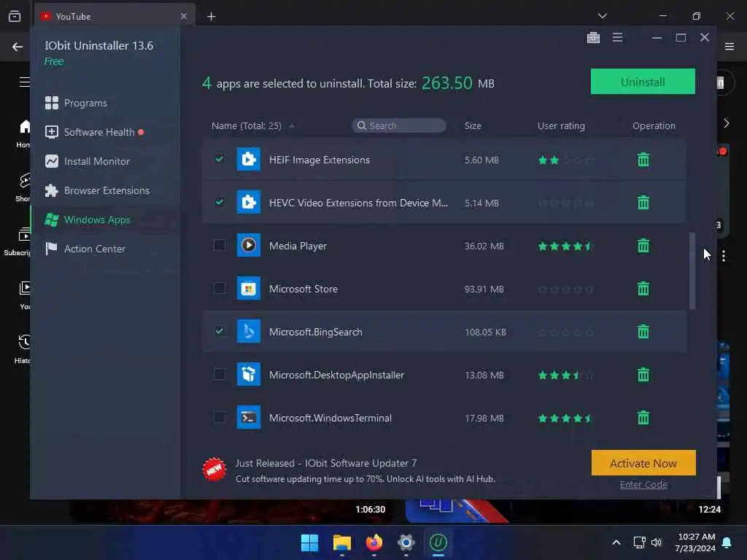
Task: Open the IObit hamburger options menu
Action: pos(617,37)
